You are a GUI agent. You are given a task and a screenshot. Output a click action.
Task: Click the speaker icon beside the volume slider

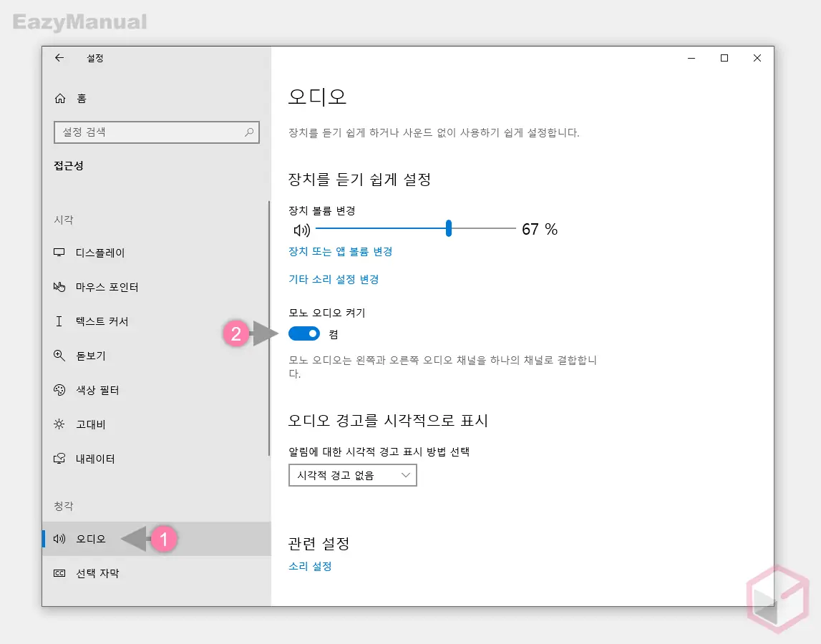[x=301, y=230]
